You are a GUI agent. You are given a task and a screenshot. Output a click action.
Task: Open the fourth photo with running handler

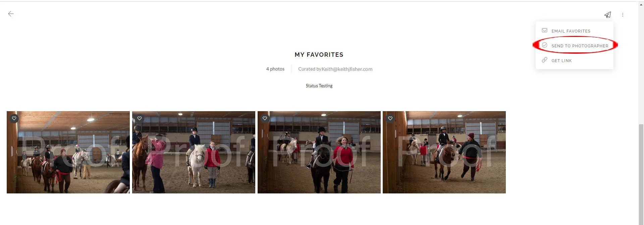pos(444,152)
